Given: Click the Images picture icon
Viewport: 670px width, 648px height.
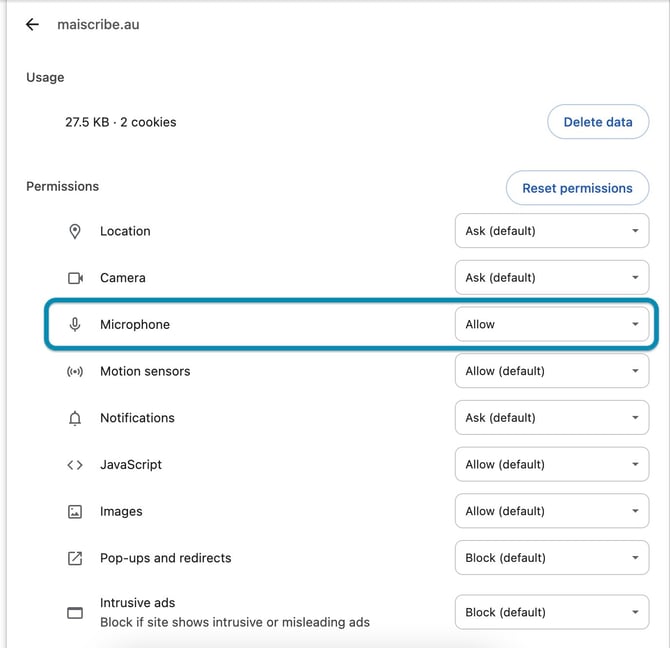Looking at the screenshot, I should click(75, 512).
